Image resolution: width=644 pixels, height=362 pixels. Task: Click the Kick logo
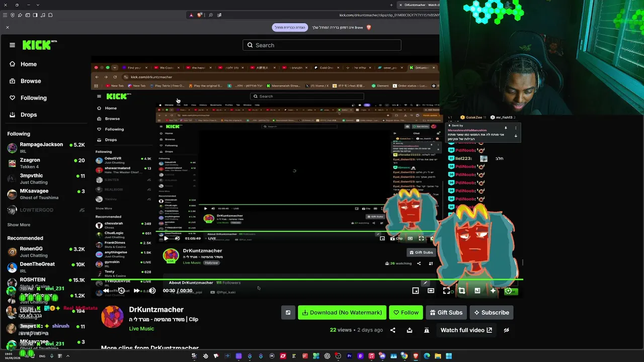[40, 45]
